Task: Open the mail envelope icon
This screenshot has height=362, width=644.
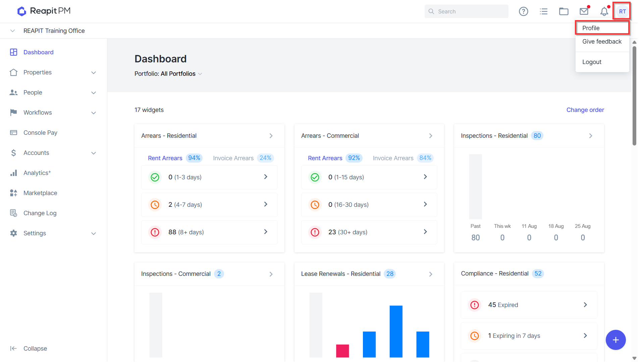Action: pyautogui.click(x=584, y=11)
